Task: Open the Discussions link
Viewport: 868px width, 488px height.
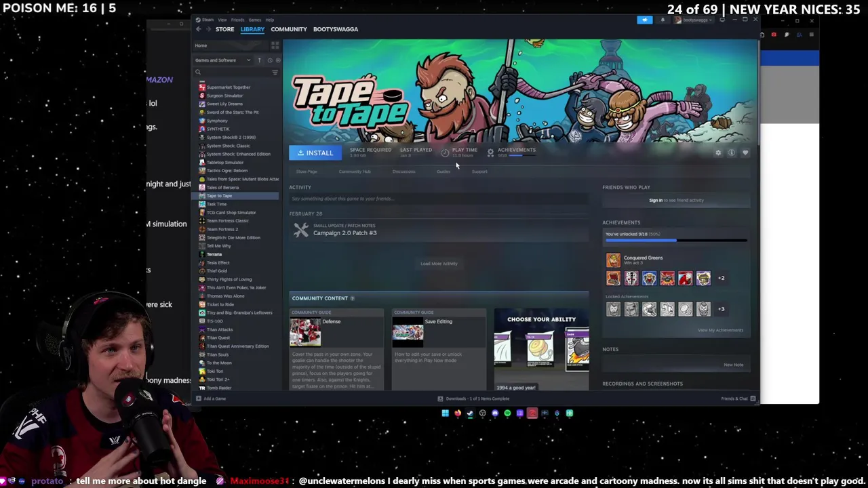Action: tap(403, 171)
